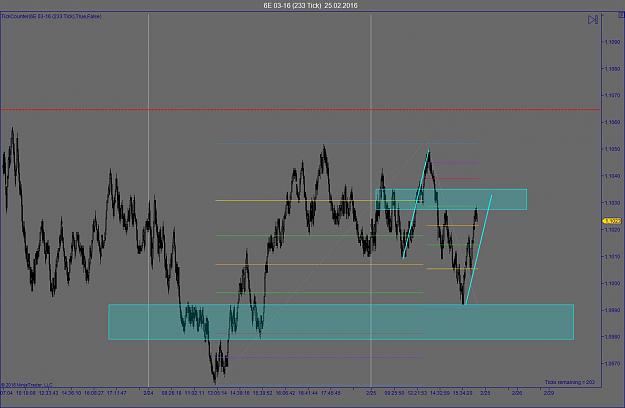Click the NinjaTrader, LLC copyright text

(x=27, y=385)
